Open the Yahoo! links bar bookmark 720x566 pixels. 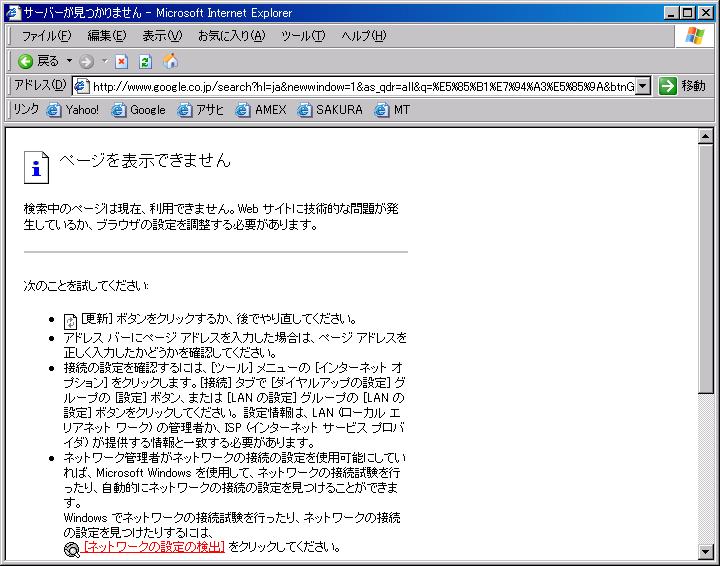pyautogui.click(x=73, y=110)
